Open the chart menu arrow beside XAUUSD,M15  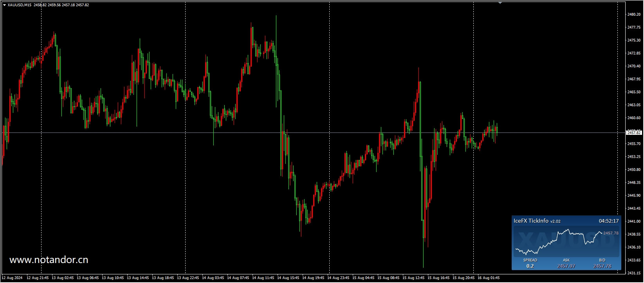(4, 5)
